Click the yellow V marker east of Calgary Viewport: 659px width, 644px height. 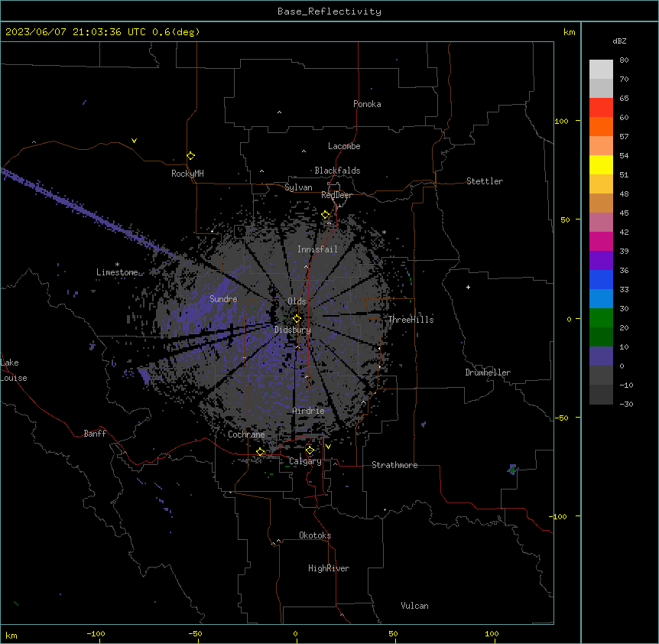coord(328,447)
